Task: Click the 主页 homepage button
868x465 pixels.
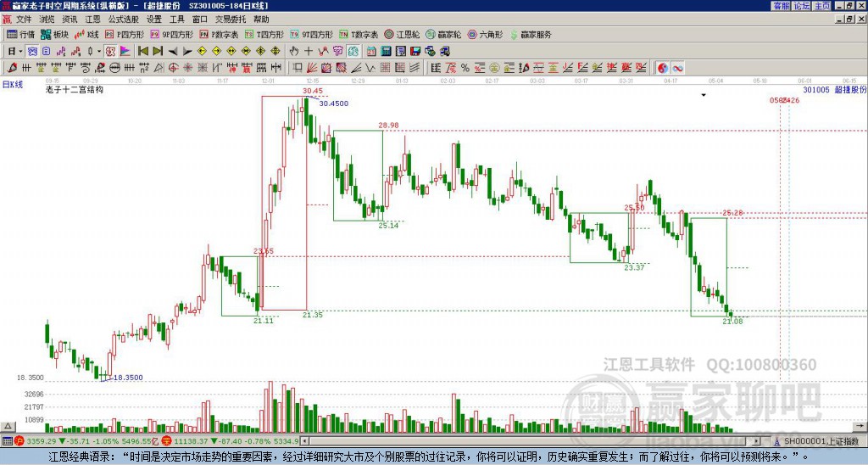Action: (822, 5)
